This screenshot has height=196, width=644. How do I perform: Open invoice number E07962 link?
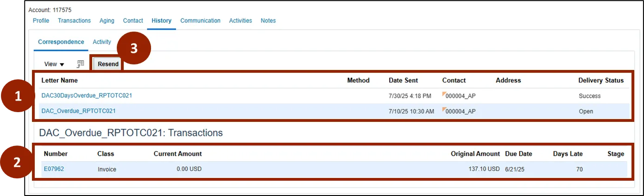[x=54, y=169]
